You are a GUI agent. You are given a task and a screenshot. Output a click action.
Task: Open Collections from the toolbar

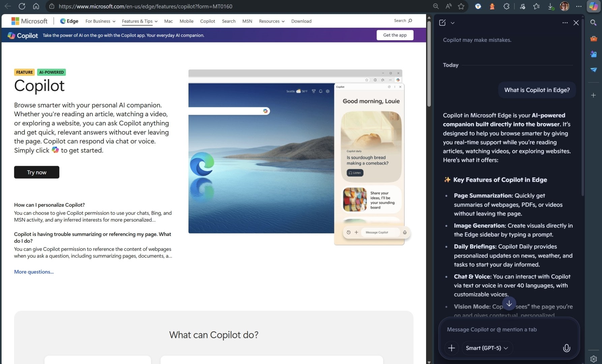coord(537,6)
